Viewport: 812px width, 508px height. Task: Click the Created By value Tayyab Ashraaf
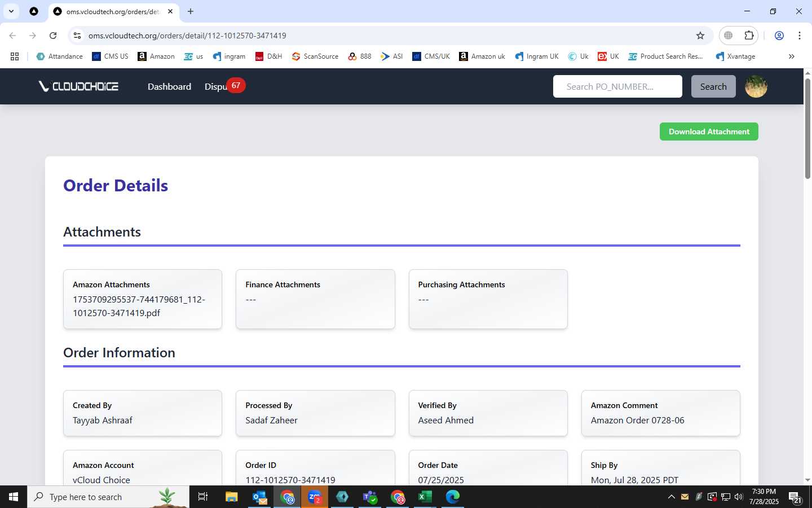[103, 420]
